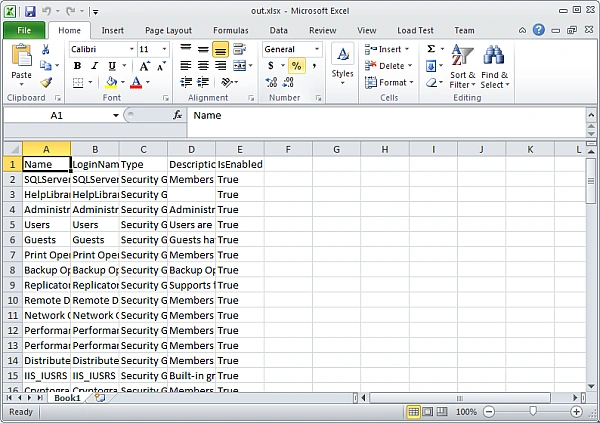The height and width of the screenshot is (423, 600).
Task: Toggle Top Align button
Action: (186, 49)
